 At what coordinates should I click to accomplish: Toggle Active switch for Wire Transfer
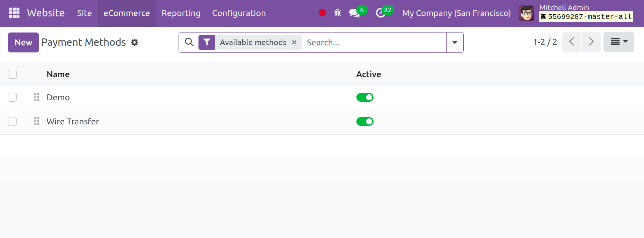point(365,121)
